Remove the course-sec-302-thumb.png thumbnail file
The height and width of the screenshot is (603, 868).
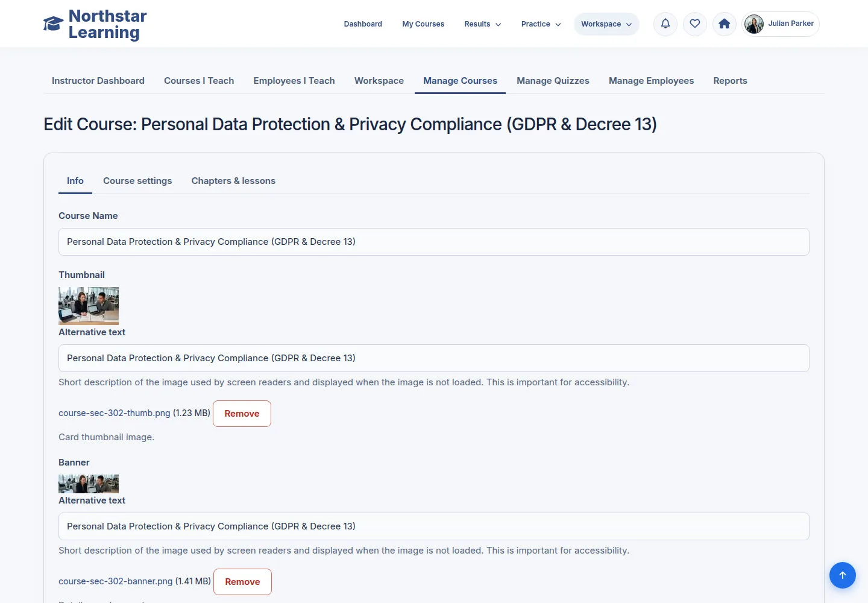coord(242,414)
